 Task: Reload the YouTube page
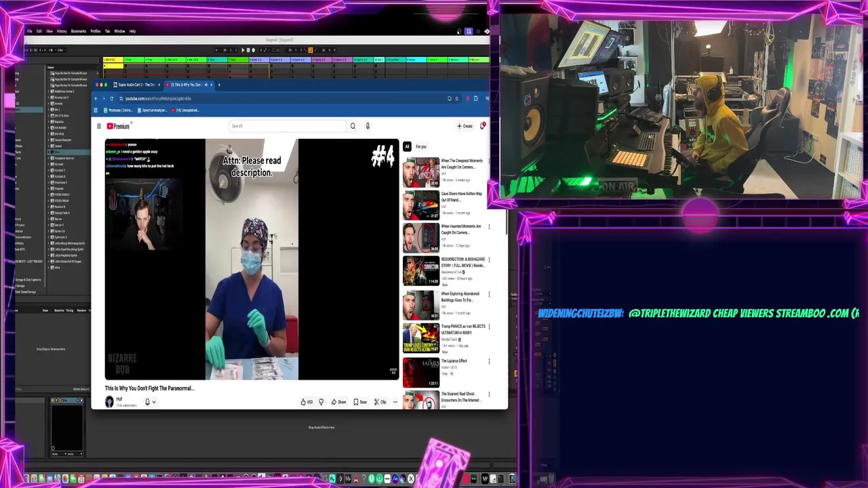click(112, 98)
